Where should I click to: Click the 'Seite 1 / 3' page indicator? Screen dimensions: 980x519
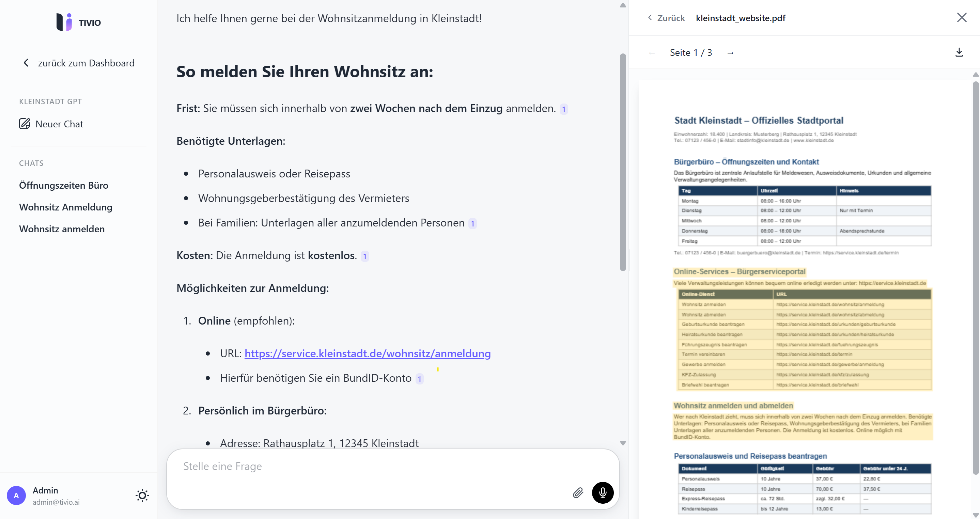click(x=691, y=52)
